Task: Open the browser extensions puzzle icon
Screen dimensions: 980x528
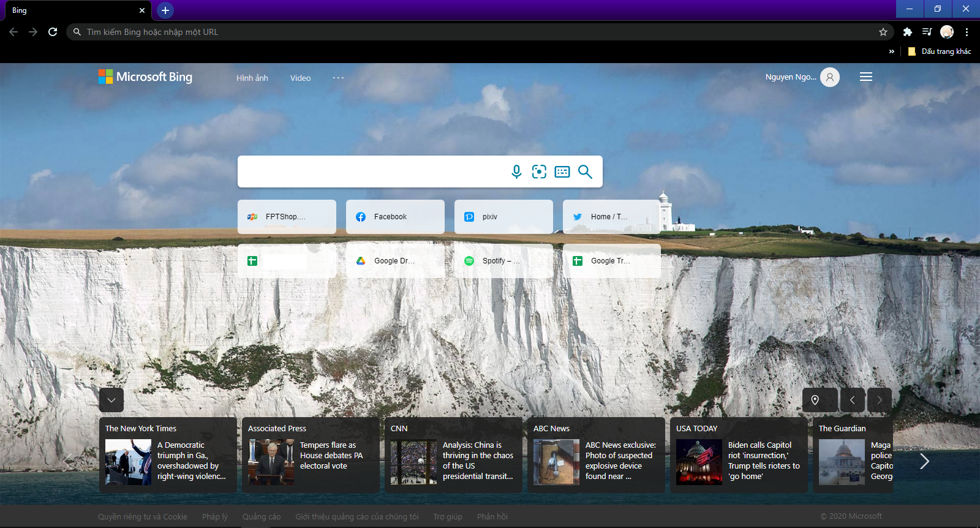Action: [908, 32]
